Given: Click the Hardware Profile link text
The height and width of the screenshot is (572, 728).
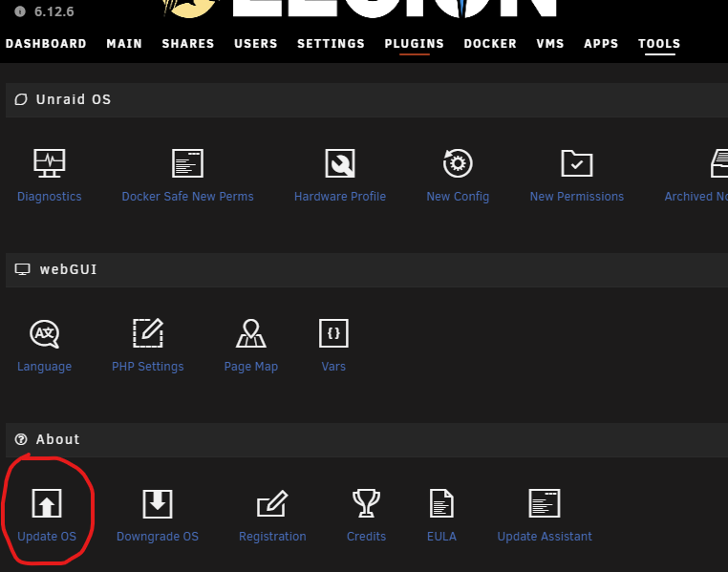Looking at the screenshot, I should click(x=340, y=197).
